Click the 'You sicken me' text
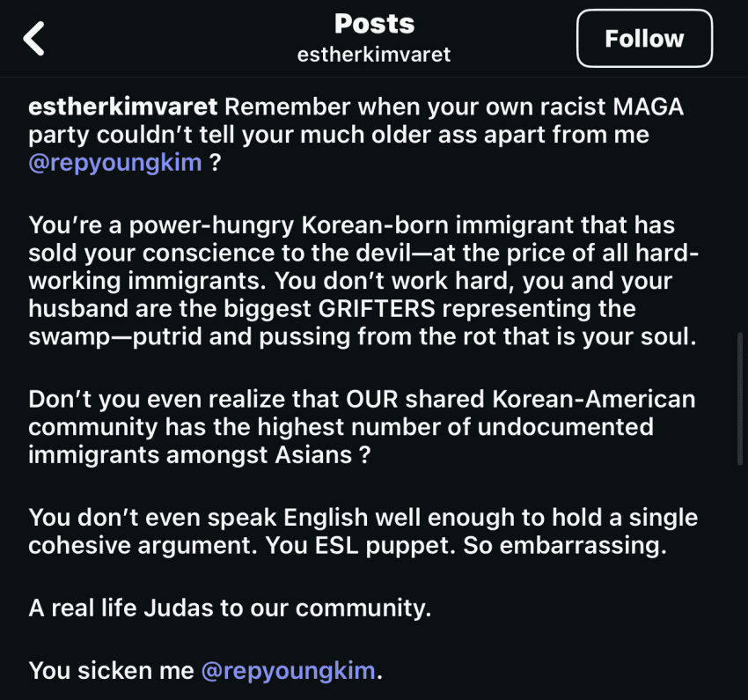 111,670
